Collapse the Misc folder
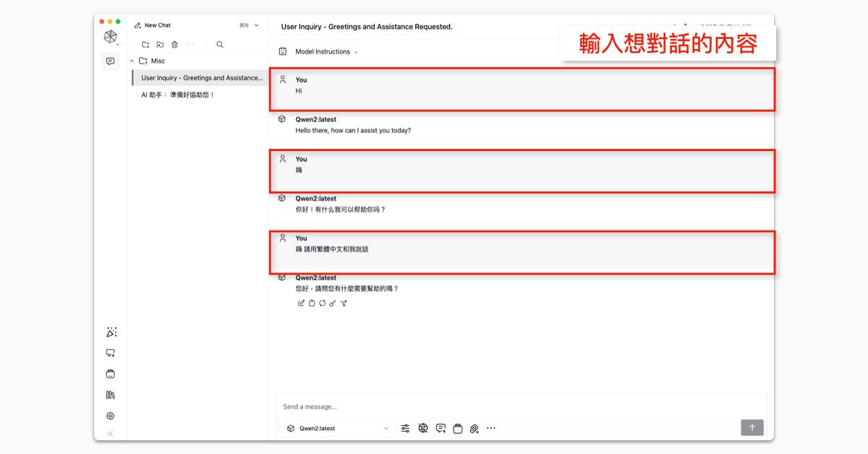The height and width of the screenshot is (454, 868). click(x=132, y=61)
